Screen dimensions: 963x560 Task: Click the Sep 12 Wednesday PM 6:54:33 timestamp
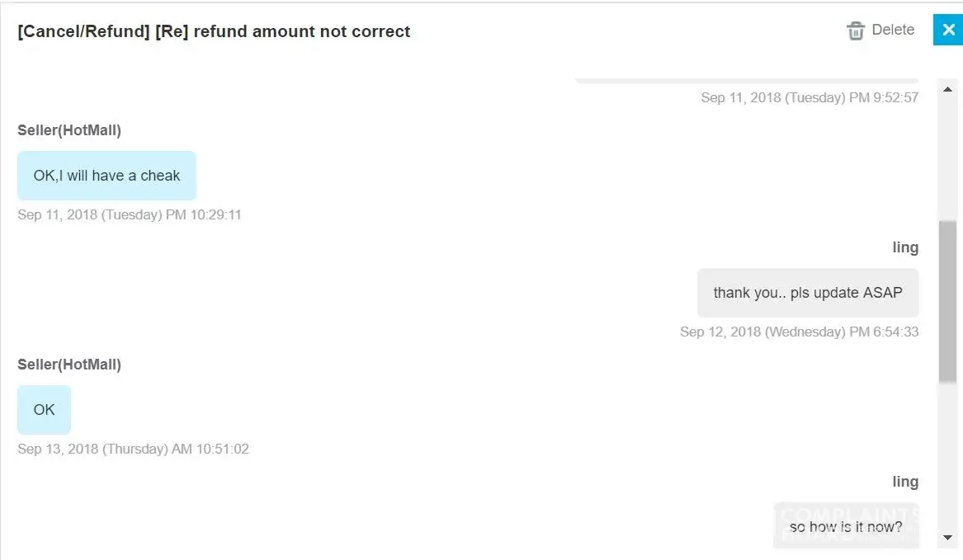799,332
